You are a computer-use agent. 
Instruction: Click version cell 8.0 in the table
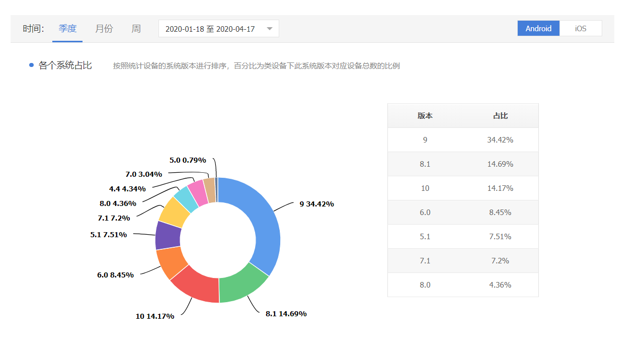point(425,285)
